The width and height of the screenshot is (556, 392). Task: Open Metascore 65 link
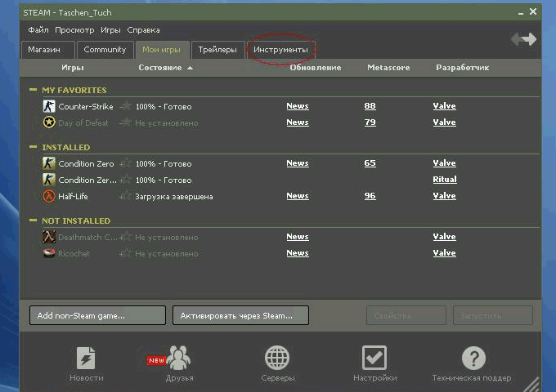[370, 163]
